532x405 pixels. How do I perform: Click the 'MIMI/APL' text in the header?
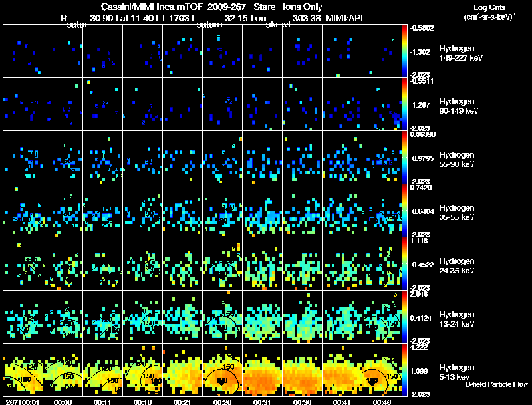pos(345,18)
